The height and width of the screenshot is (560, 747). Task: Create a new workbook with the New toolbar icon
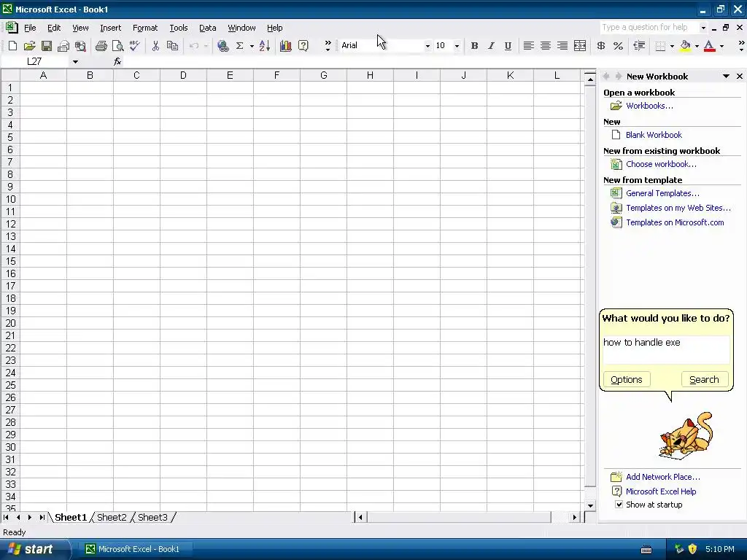13,46
